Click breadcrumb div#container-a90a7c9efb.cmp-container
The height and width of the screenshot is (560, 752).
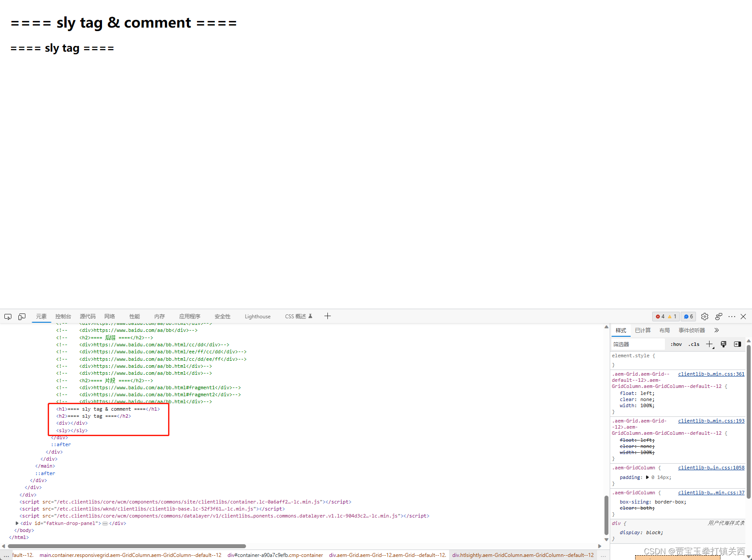point(275,555)
